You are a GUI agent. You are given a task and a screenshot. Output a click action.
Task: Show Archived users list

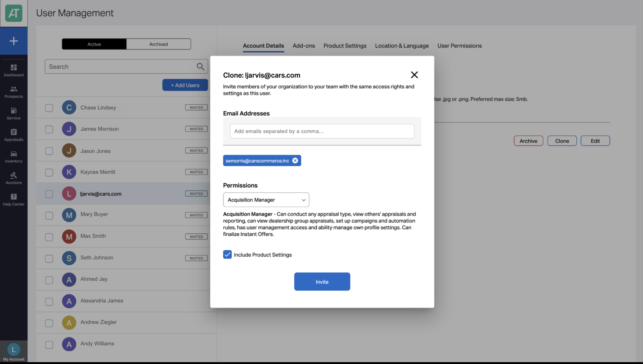tap(158, 44)
